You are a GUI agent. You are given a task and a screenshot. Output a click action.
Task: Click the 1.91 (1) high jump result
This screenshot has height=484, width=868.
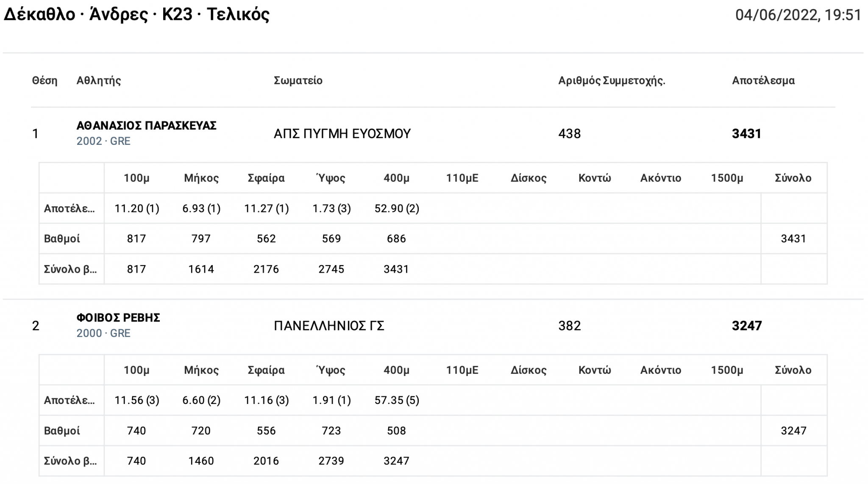tap(331, 400)
